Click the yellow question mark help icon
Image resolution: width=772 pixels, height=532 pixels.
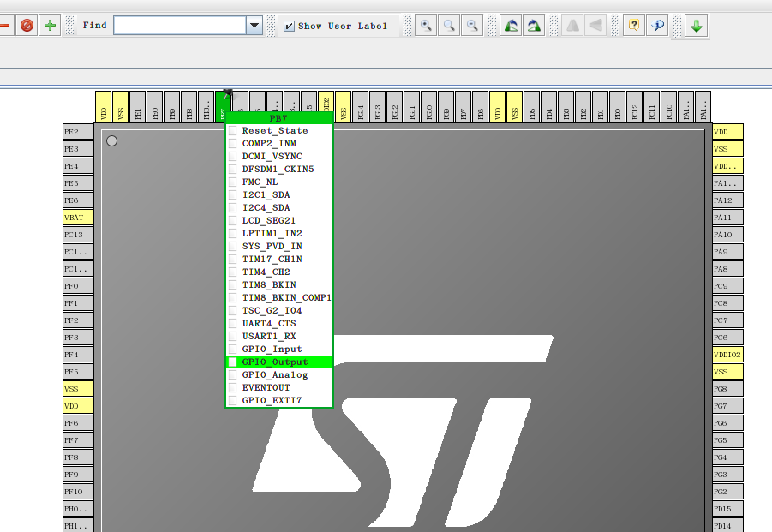point(633,25)
